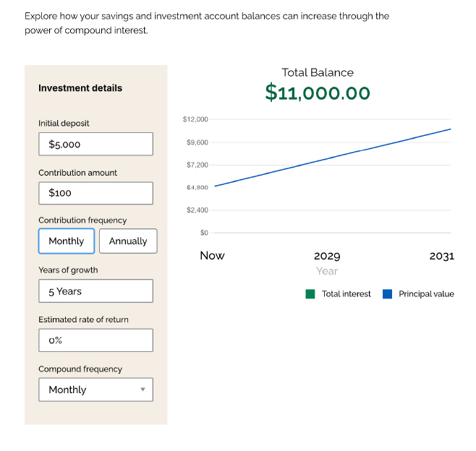Click the $0 y-axis label
The image size is (476, 451).
tap(204, 233)
